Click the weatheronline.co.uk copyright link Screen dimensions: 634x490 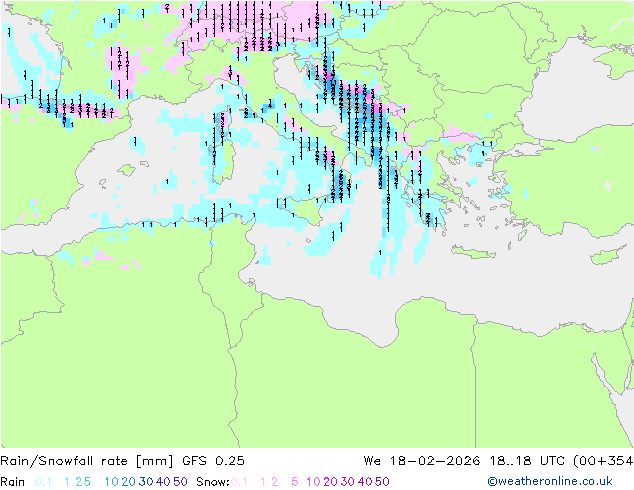pos(550,481)
